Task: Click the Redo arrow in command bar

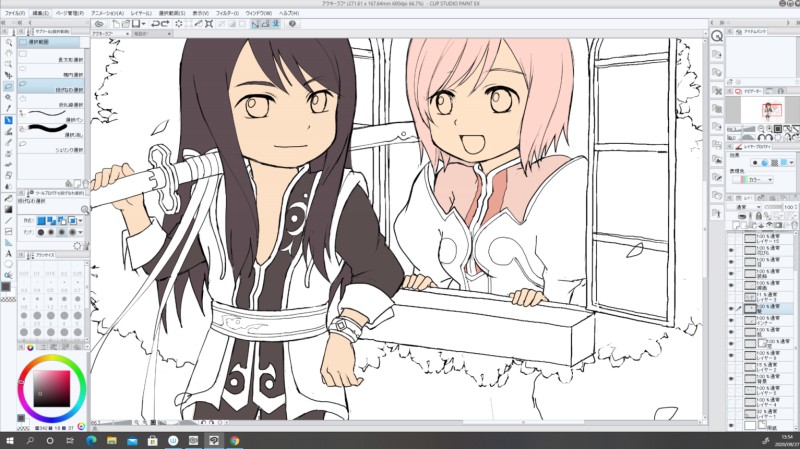Action: (166, 24)
